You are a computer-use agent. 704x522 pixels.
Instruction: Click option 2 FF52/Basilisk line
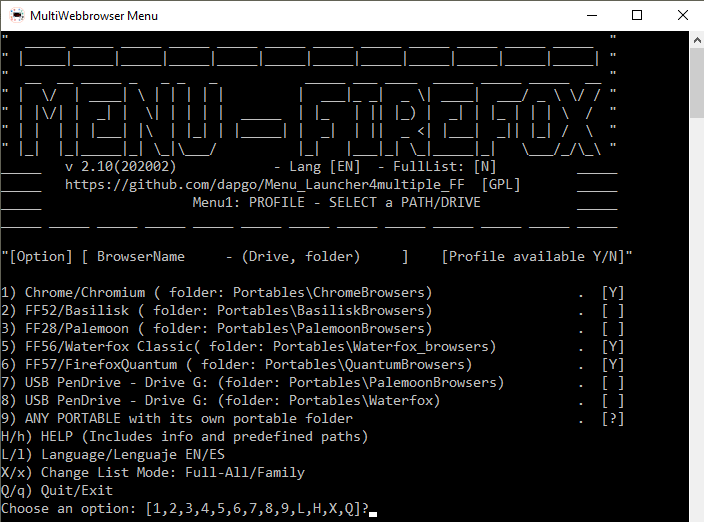coord(313,311)
